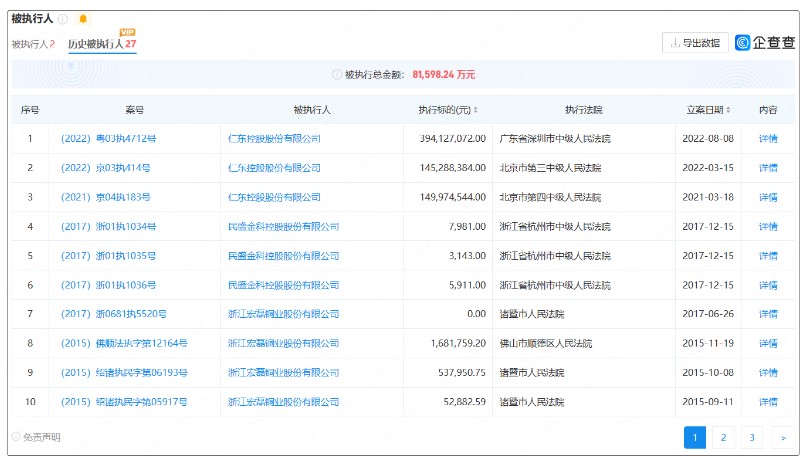Go to pagination page 2
The height and width of the screenshot is (467, 810).
pyautogui.click(x=723, y=438)
